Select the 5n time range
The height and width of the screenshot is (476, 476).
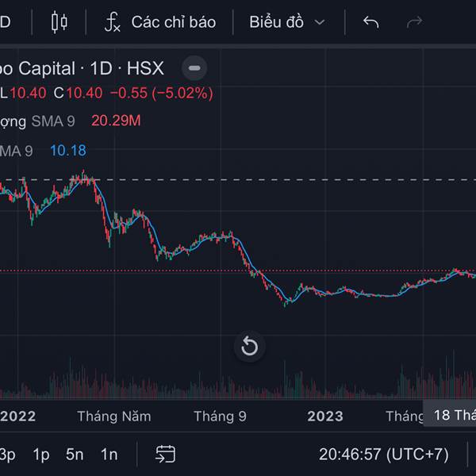[75, 455]
